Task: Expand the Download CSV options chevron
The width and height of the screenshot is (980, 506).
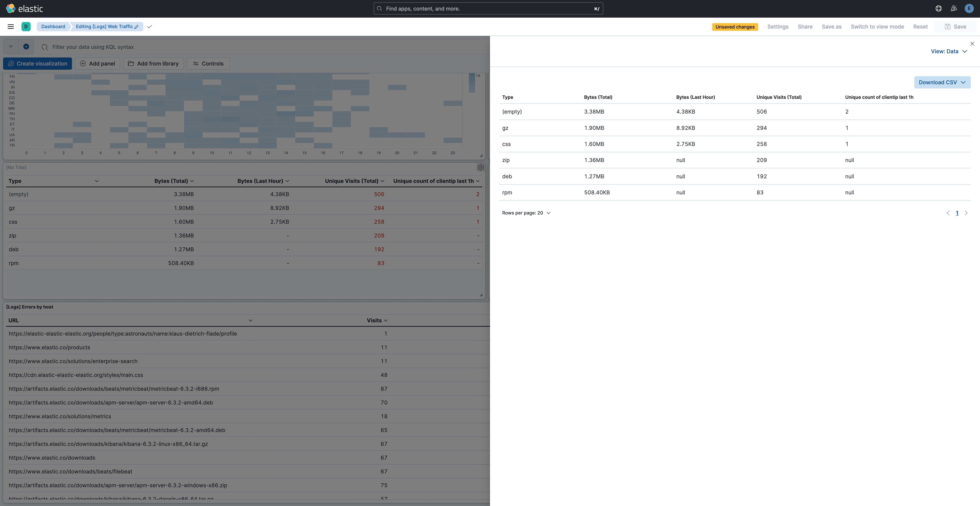Action: coord(963,82)
